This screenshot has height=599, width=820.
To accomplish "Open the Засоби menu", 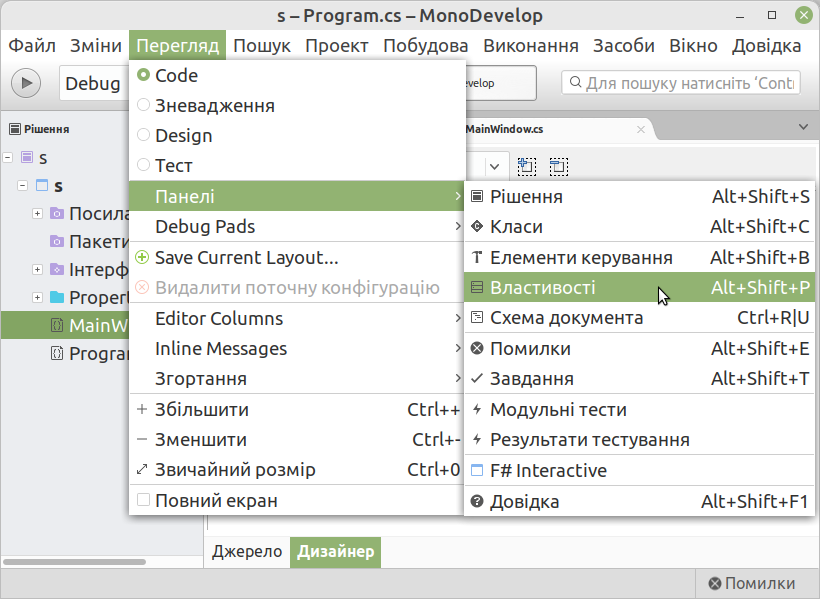I will coord(624,46).
